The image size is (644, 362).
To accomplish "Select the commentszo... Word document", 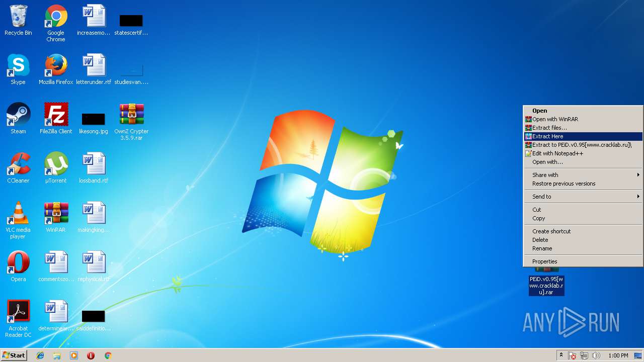I will coord(56,266).
